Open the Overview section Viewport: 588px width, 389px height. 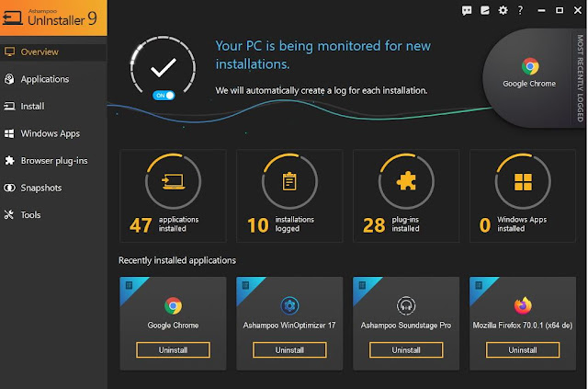pyautogui.click(x=53, y=51)
